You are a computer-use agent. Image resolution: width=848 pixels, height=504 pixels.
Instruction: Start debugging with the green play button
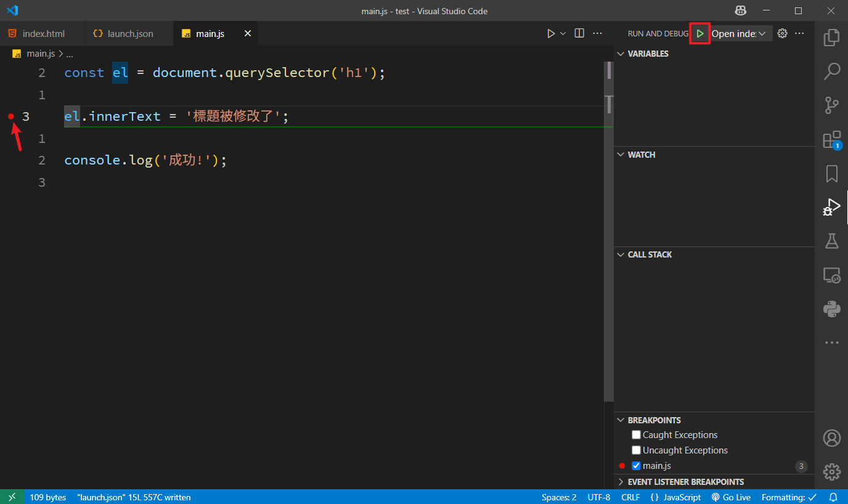(700, 33)
